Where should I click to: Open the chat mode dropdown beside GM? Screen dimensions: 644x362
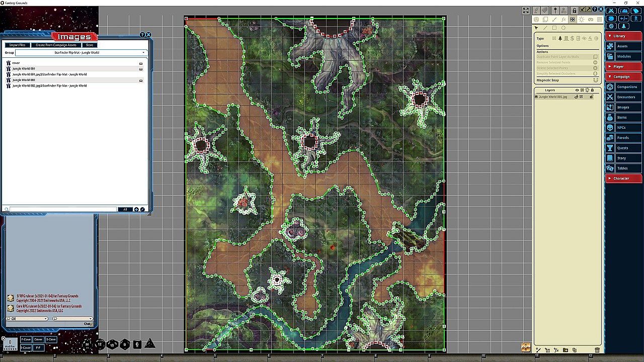[x=72, y=319]
